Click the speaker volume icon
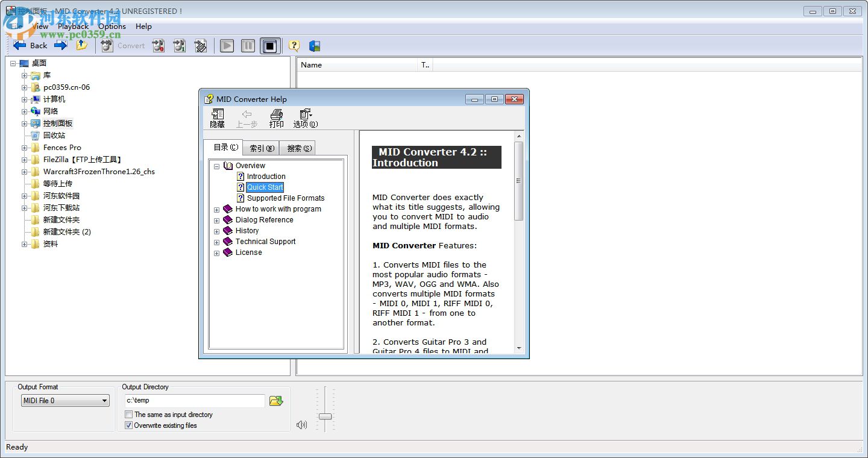This screenshot has width=868, height=458. (x=301, y=425)
